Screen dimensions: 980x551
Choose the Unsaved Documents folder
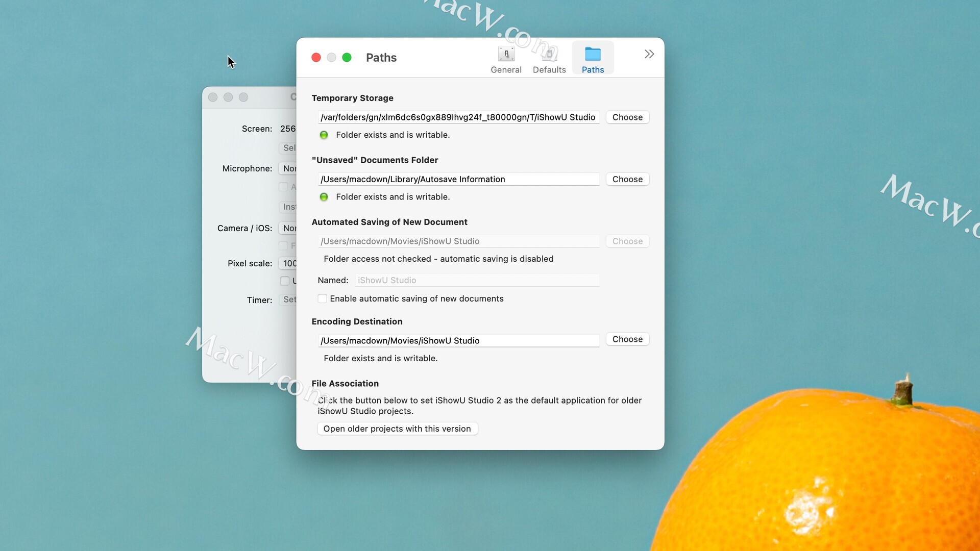[x=627, y=179]
